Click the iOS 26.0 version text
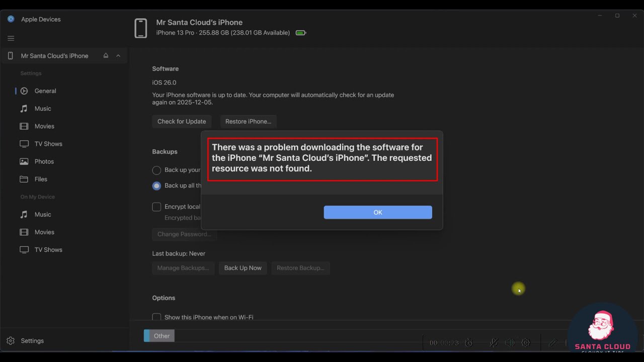The image size is (644, 362). 164,82
